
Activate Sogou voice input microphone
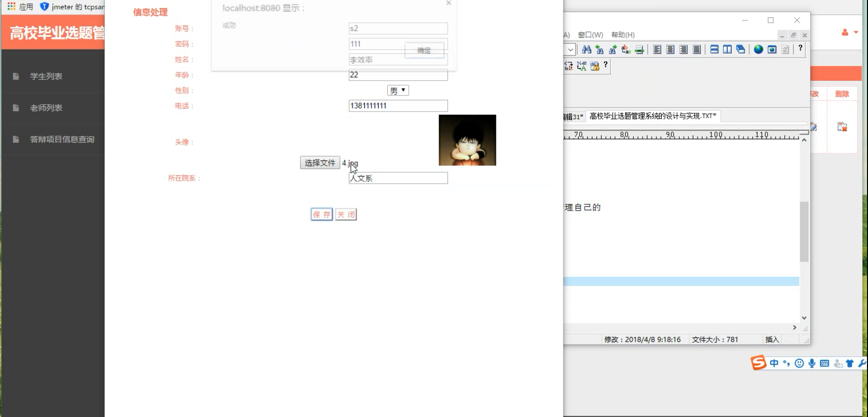(812, 363)
